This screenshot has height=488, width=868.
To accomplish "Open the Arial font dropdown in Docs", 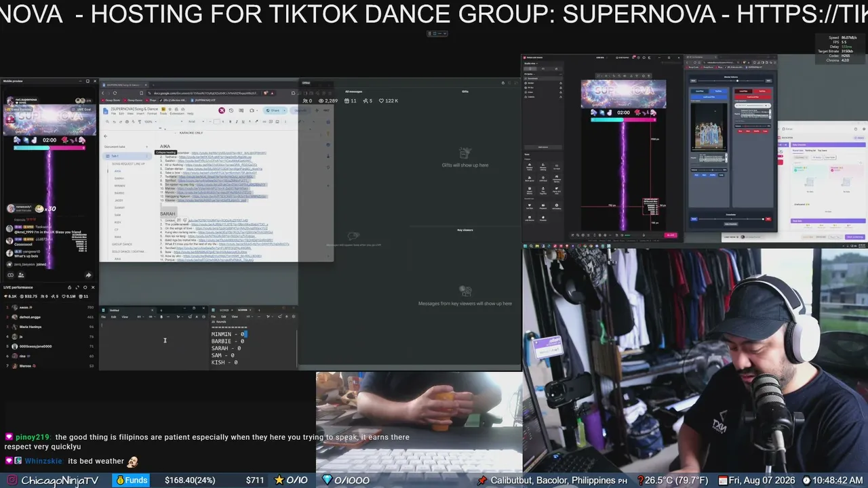I will coord(197,122).
